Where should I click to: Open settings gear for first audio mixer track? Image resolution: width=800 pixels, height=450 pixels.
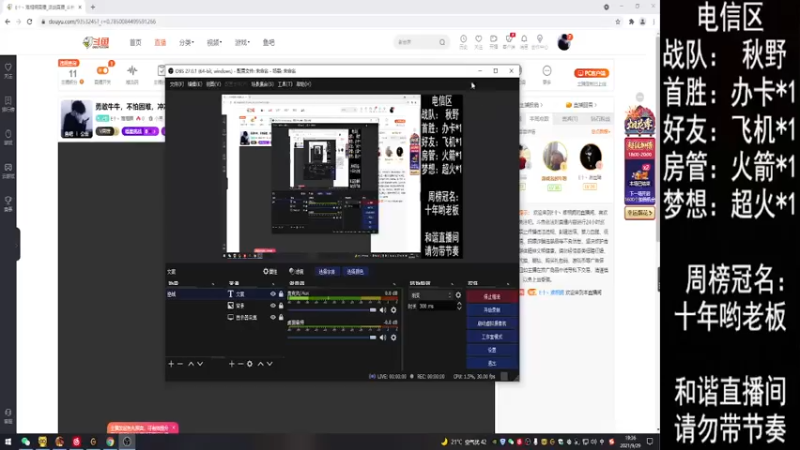point(393,310)
